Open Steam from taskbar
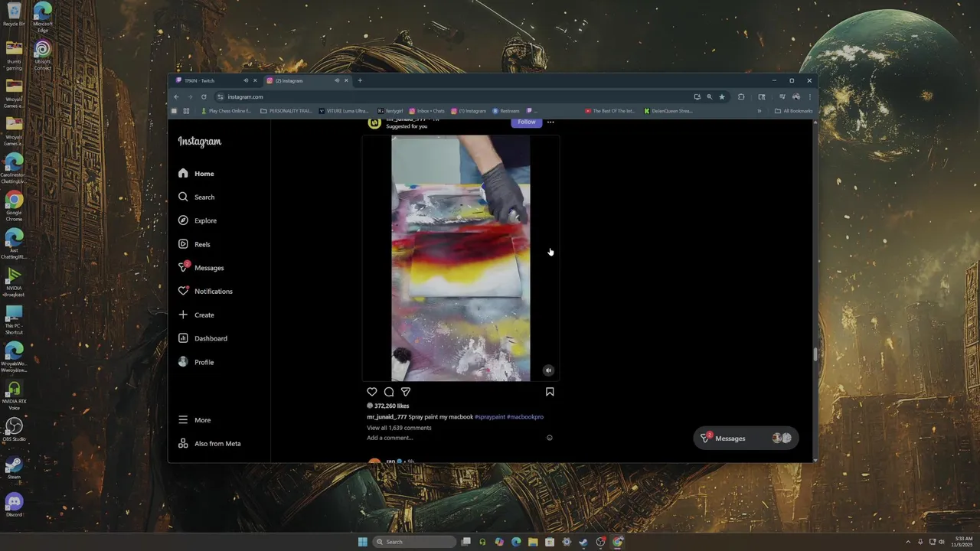The image size is (980, 551). pos(583,542)
